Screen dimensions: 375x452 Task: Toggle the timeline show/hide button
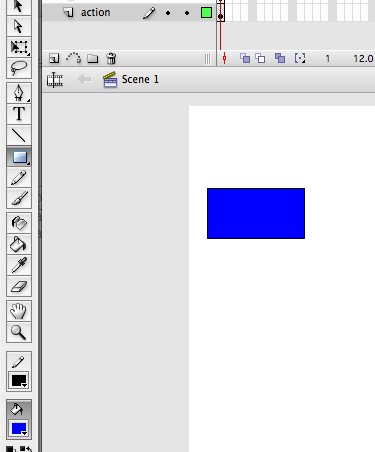click(x=55, y=80)
